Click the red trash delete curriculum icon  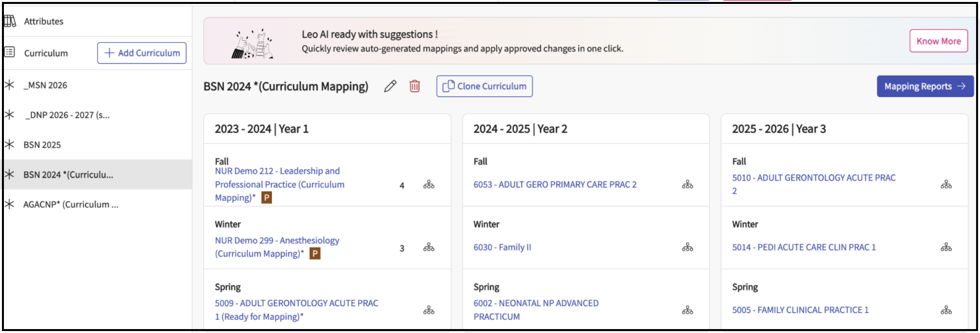coord(415,87)
